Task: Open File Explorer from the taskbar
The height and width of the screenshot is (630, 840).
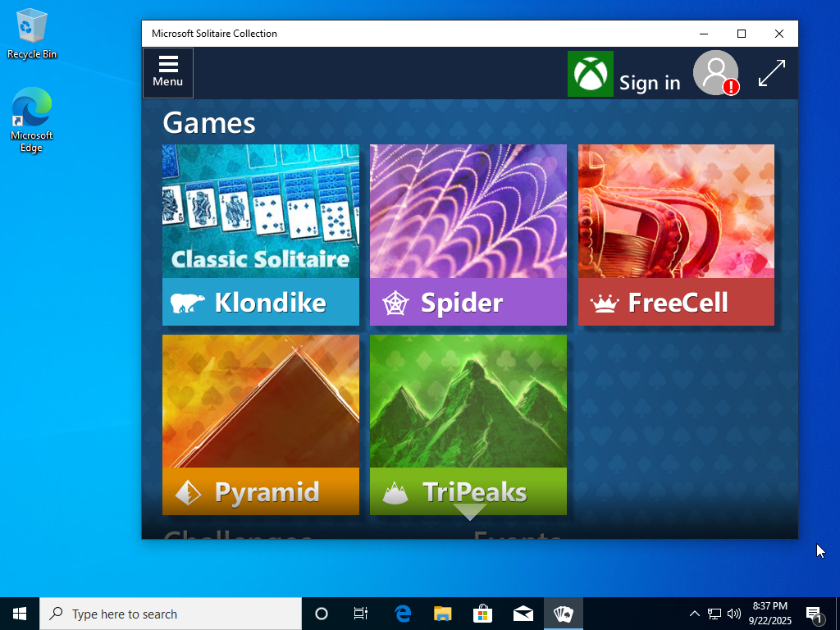Action: click(x=443, y=614)
